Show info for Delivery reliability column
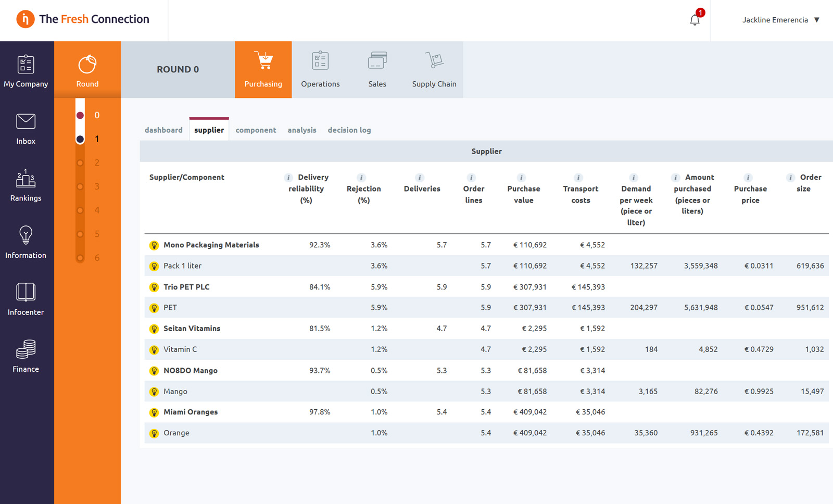833x504 pixels. coord(288,178)
